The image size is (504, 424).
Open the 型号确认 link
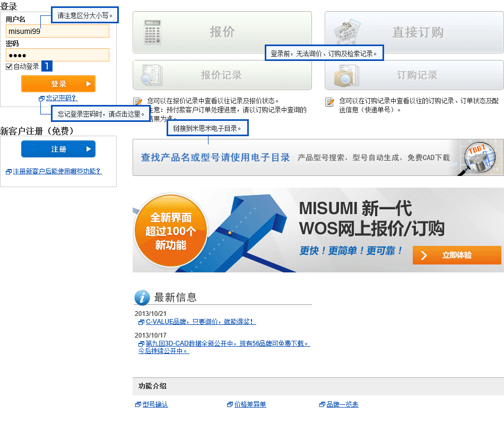(x=155, y=405)
